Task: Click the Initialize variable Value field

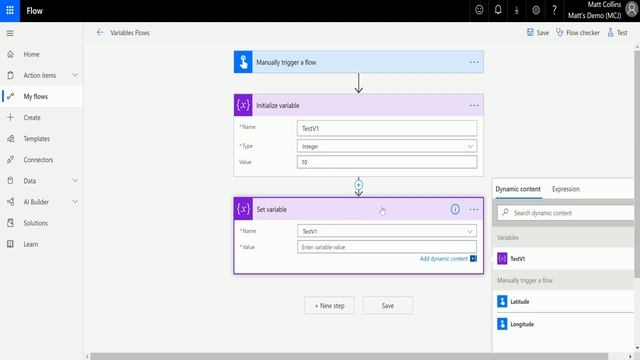Action: point(387,162)
